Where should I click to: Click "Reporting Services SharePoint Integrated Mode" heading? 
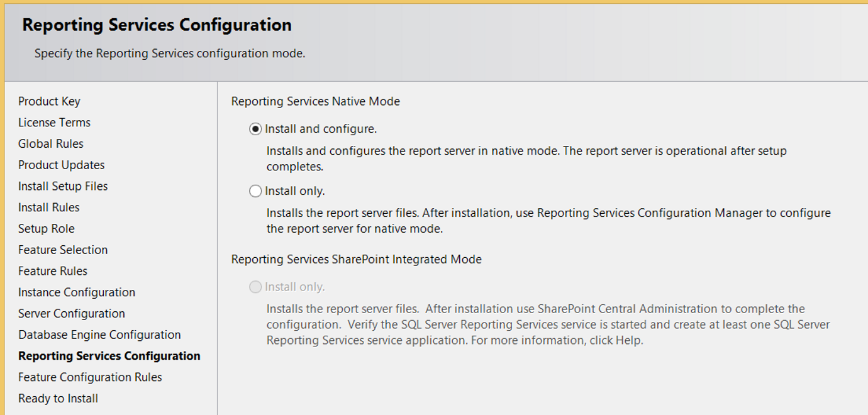357,259
